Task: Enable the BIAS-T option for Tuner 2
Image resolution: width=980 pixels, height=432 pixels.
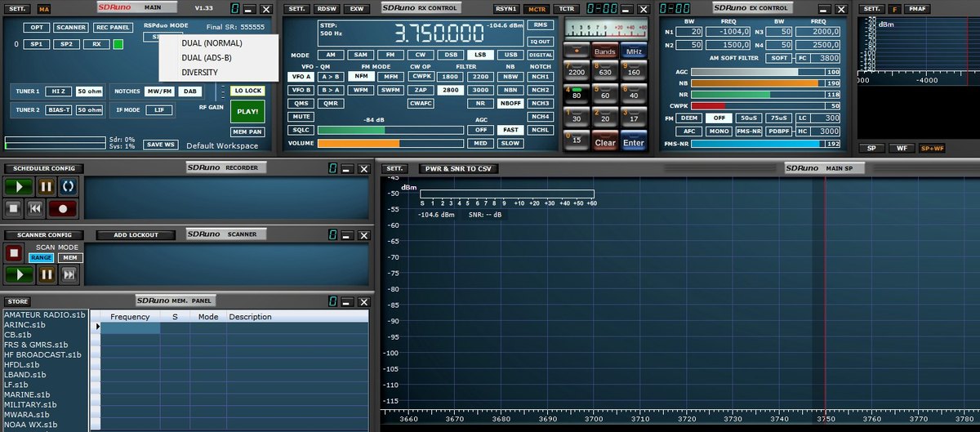Action: click(59, 109)
